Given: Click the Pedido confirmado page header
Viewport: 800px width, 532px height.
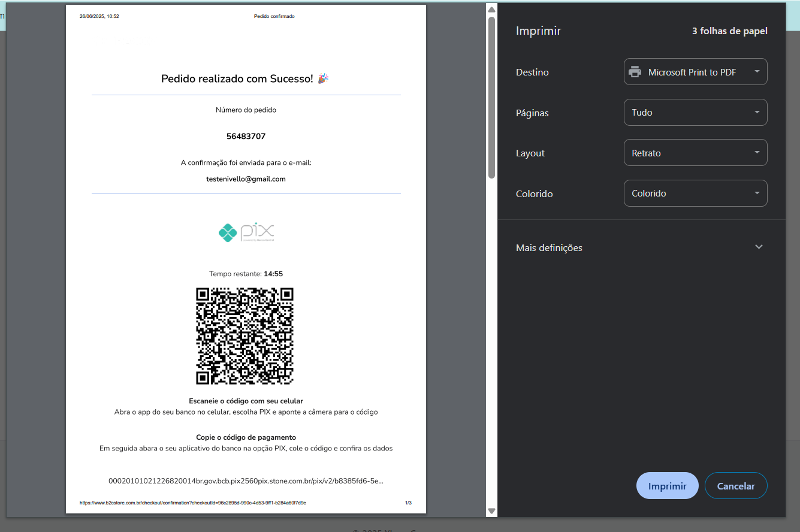Looking at the screenshot, I should pos(274,16).
